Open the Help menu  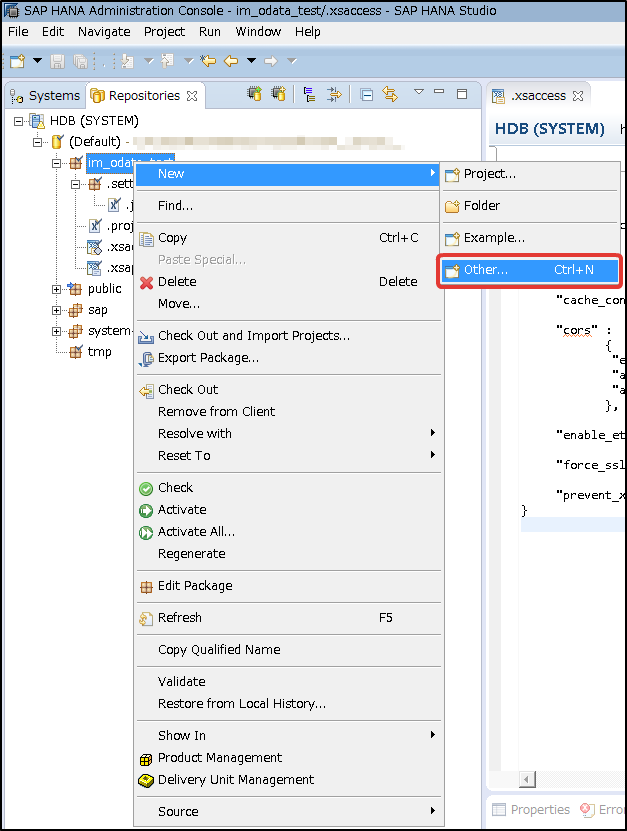click(x=308, y=32)
